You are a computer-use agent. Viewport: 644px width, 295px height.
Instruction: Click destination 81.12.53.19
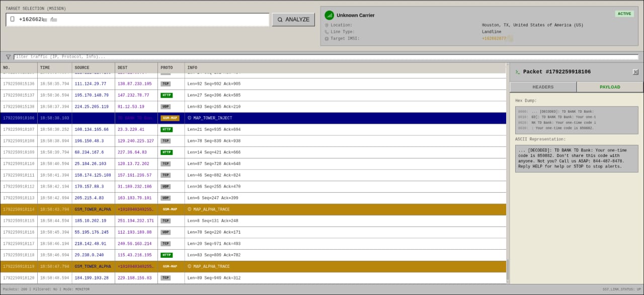point(131,107)
